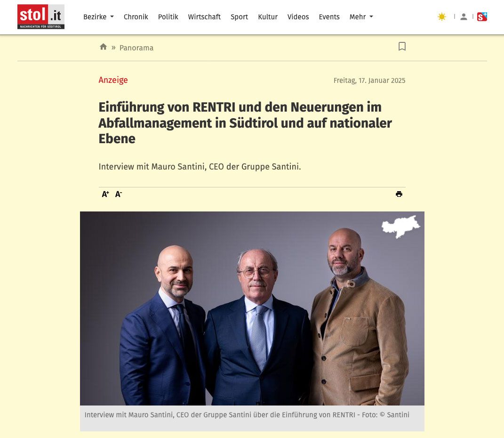Viewport: 504px width, 438px height.
Task: Go to the Wirtschaft section
Action: pyautogui.click(x=204, y=17)
